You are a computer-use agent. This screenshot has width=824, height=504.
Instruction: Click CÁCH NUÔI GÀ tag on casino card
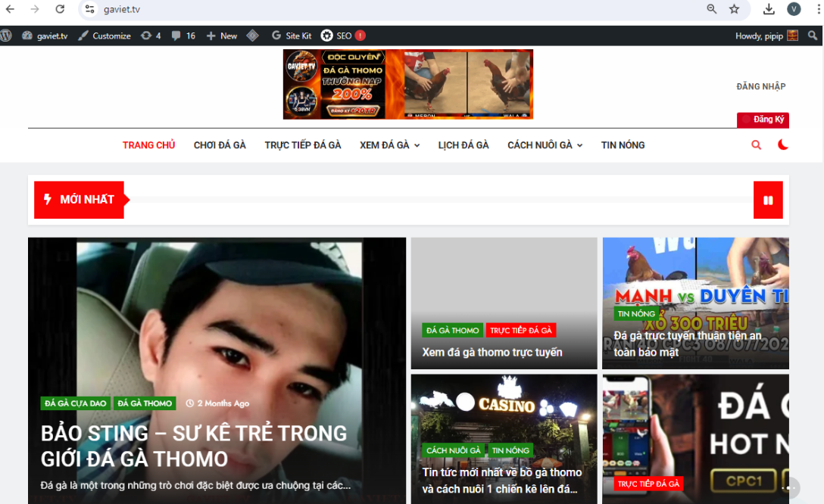tap(453, 450)
